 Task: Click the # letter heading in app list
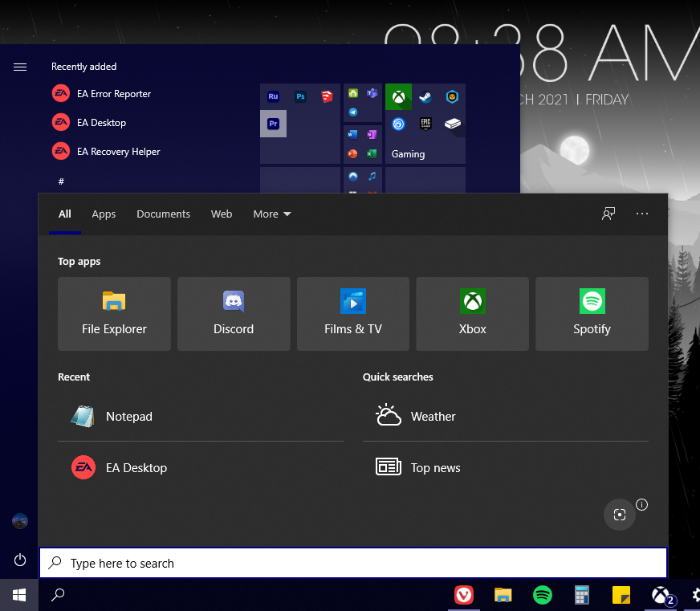[61, 181]
